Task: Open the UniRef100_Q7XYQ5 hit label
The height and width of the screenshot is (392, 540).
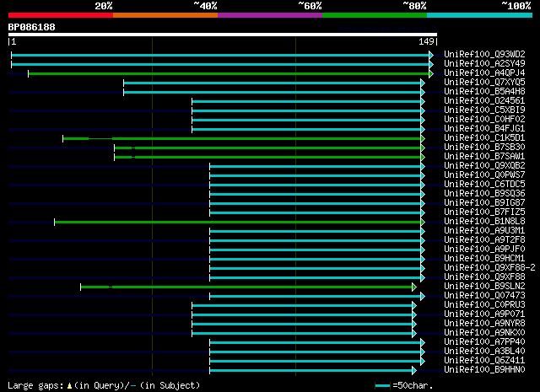Action: point(484,82)
